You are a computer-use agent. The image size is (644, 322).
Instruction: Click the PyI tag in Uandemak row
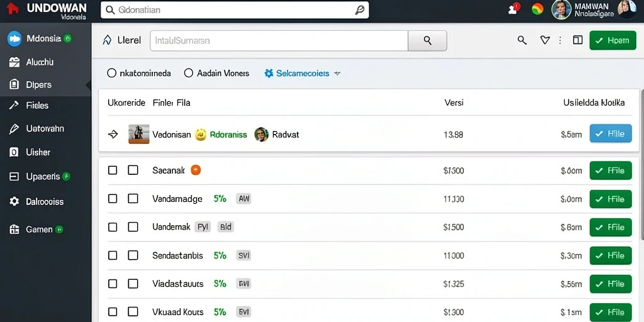[x=203, y=226]
